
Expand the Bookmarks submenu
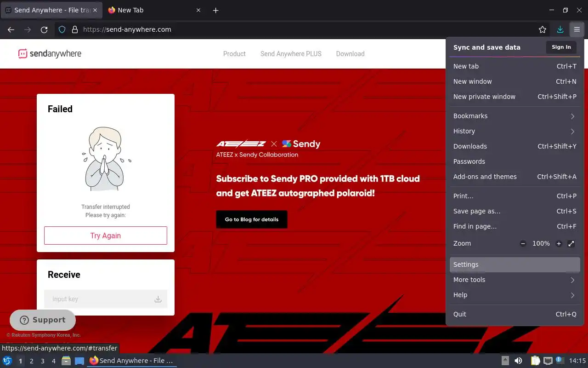(x=515, y=116)
